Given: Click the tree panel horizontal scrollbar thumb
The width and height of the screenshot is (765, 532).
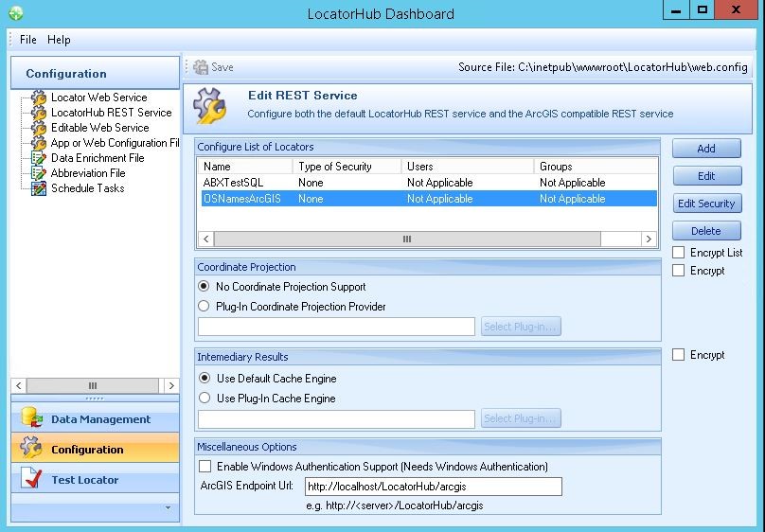Looking at the screenshot, I should [x=93, y=385].
